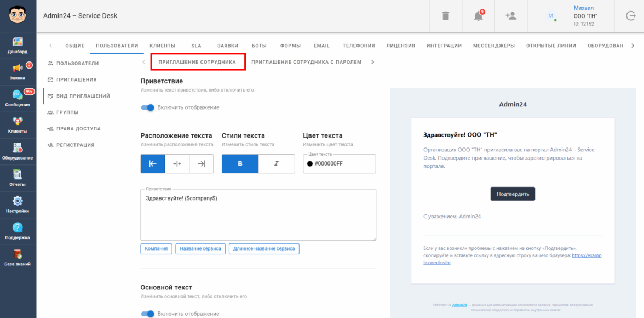Open Отчеты in the left sidebar
644x318 pixels.
(18, 178)
